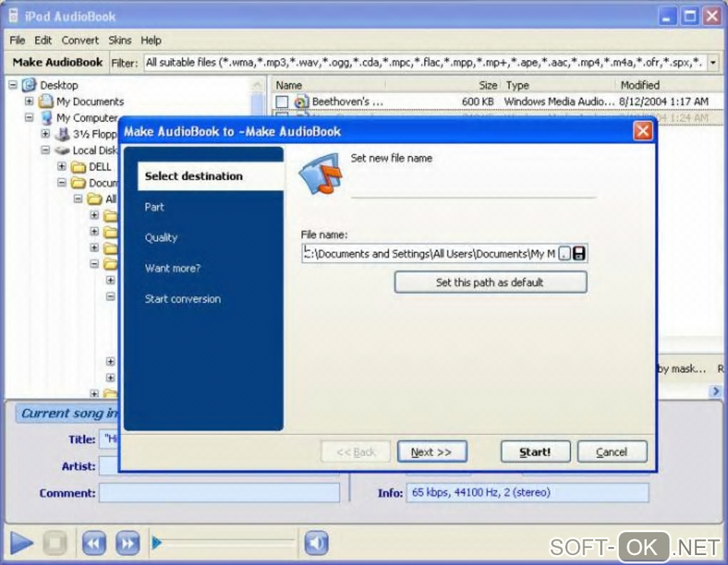Select the My Computer icon in tree
This screenshot has height=565, width=728.
click(x=46, y=118)
